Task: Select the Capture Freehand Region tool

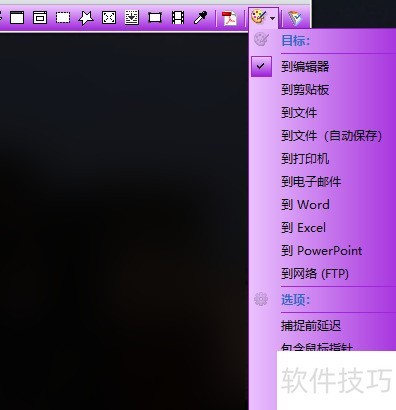Action: click(86, 18)
